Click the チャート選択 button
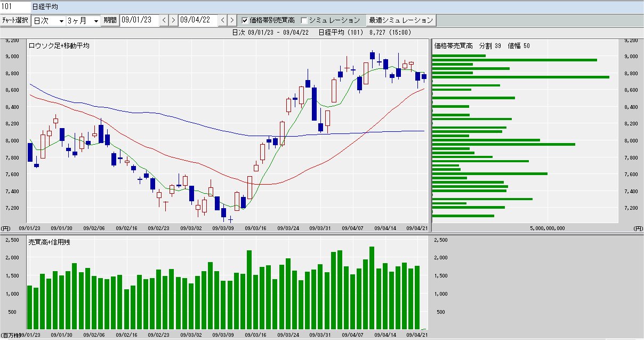The height and width of the screenshot is (340, 644). [x=15, y=20]
